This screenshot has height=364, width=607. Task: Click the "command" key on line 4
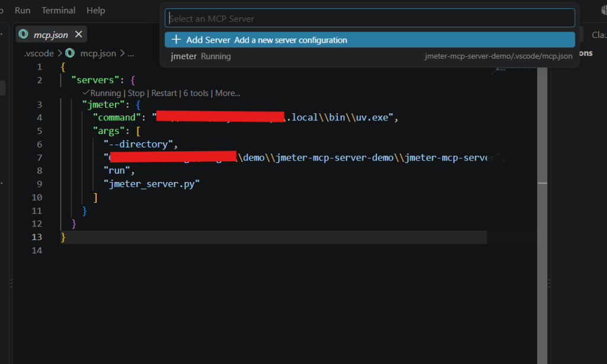point(117,118)
